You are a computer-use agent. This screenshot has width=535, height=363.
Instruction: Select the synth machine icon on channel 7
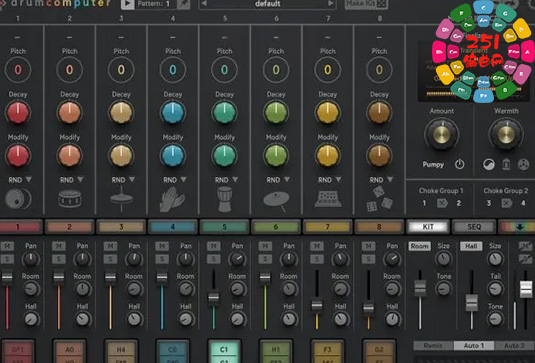tap(328, 199)
